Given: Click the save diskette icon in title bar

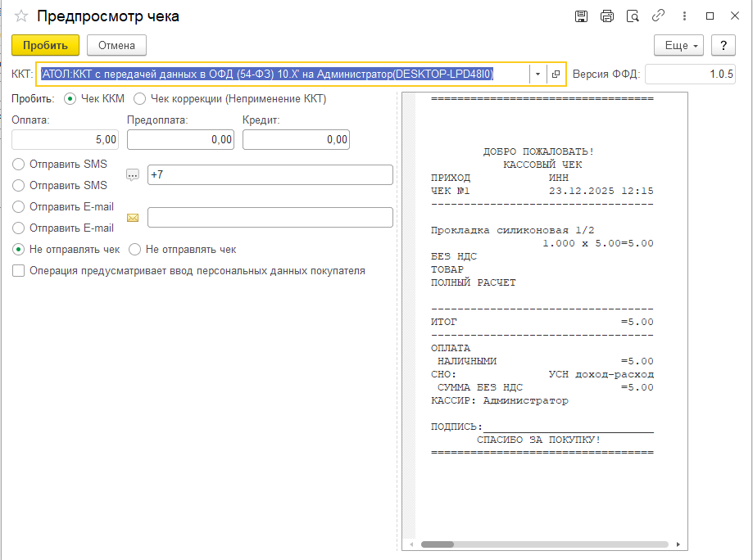Looking at the screenshot, I should [581, 16].
